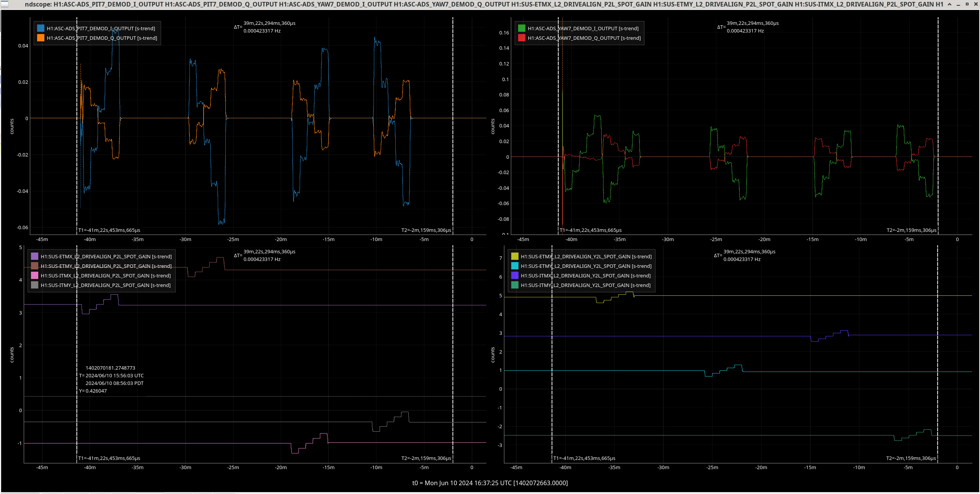Click the GPS value 1402070181.2748773 crosshair readout
Image resolution: width=980 pixels, height=494 pixels.
110,368
